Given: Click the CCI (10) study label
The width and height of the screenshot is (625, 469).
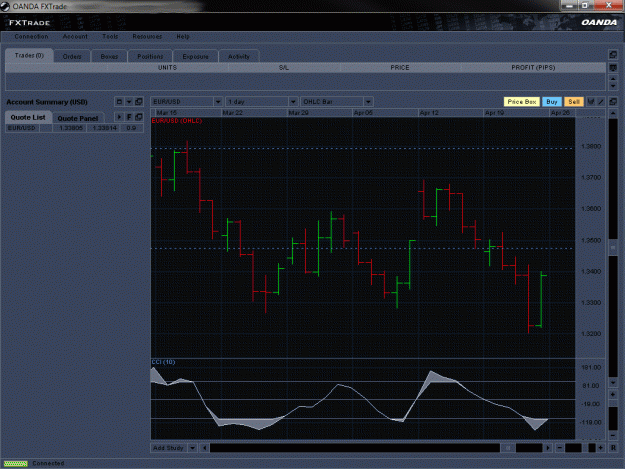Looking at the screenshot, I should [x=163, y=362].
